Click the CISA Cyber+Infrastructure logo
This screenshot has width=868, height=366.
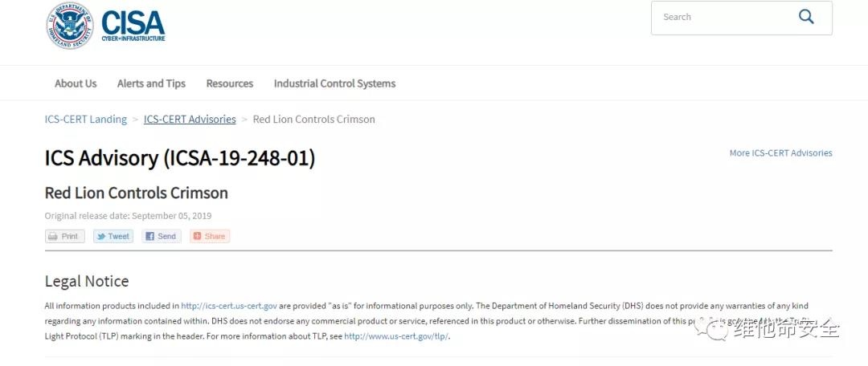(133, 26)
